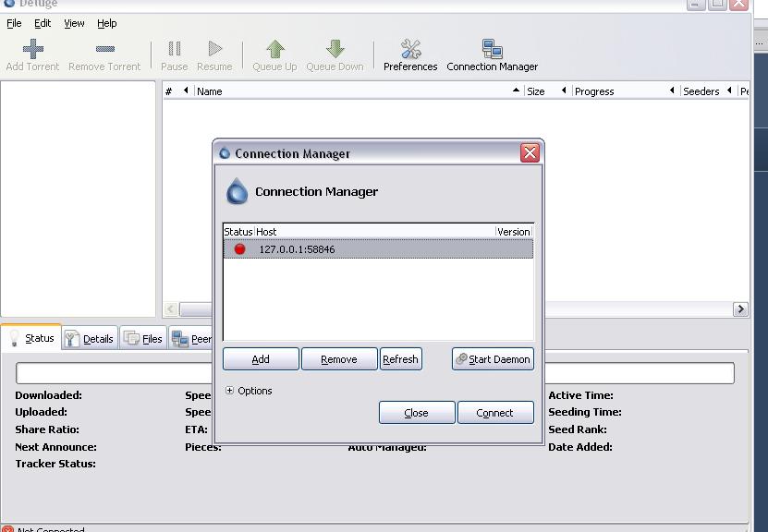Image resolution: width=768 pixels, height=532 pixels.
Task: Sort hosts by the Version column header
Action: point(514,232)
